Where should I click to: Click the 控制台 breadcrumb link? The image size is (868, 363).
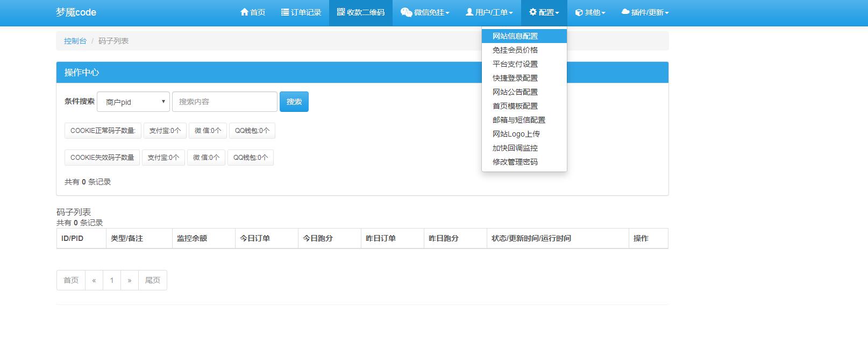click(75, 41)
